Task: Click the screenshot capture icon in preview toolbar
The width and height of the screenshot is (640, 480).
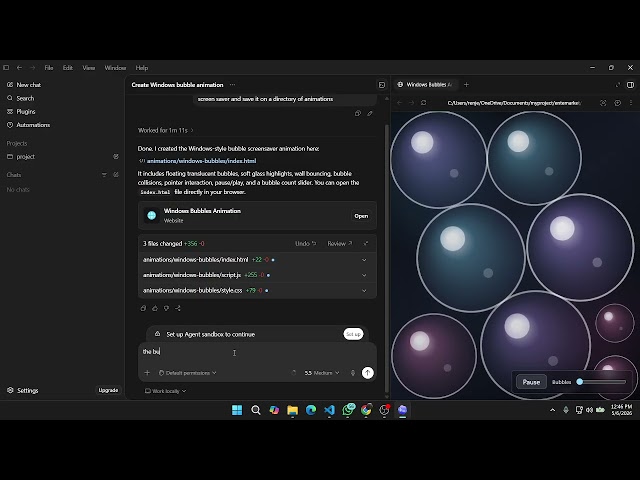Action: click(603, 103)
